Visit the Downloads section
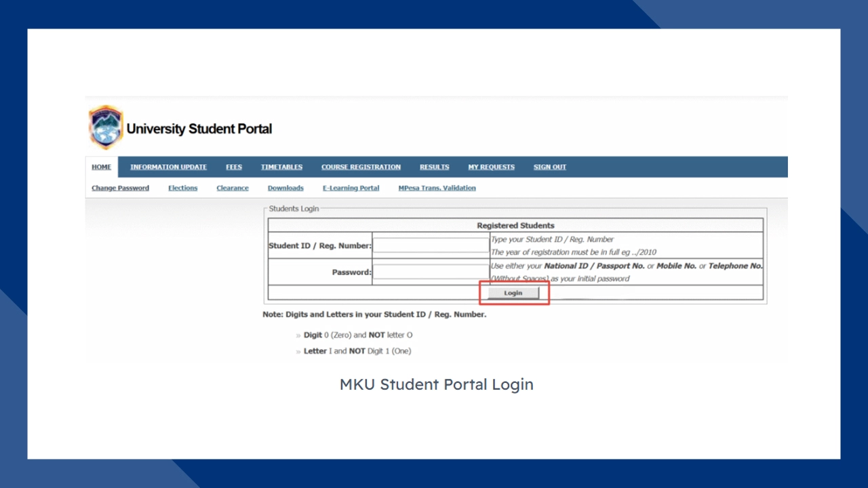The height and width of the screenshot is (488, 868). coord(285,188)
